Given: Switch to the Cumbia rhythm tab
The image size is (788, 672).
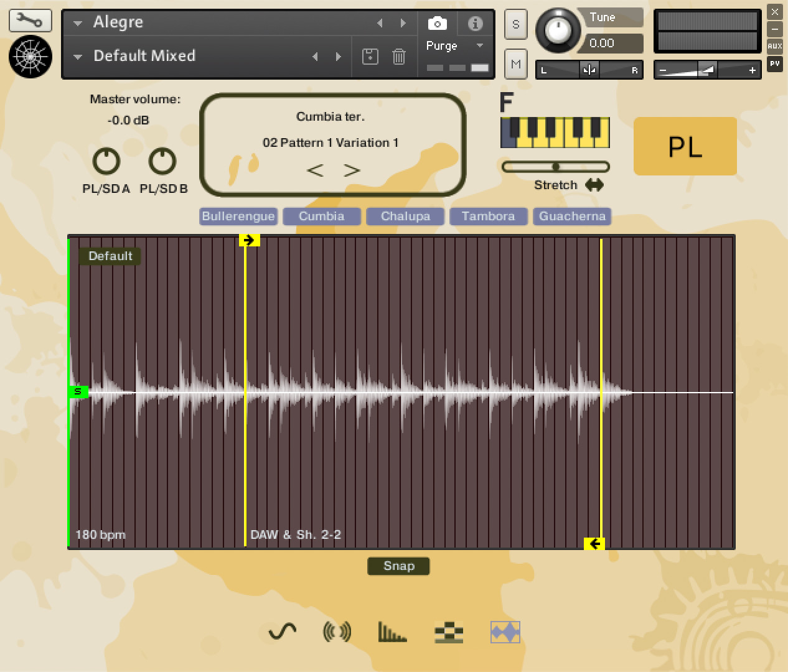Looking at the screenshot, I should 321,216.
